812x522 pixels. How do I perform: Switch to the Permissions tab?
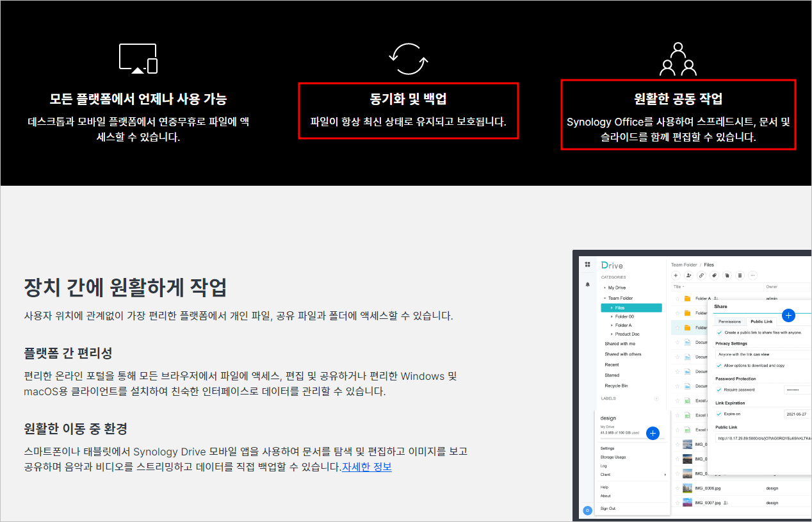[729, 322]
